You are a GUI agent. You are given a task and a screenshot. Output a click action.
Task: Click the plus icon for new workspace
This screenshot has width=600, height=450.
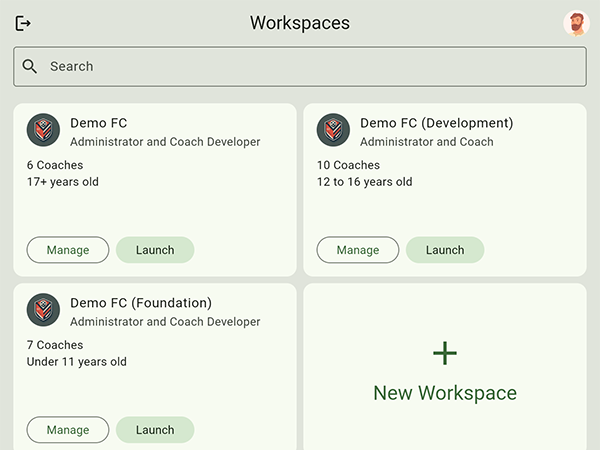coord(445,352)
